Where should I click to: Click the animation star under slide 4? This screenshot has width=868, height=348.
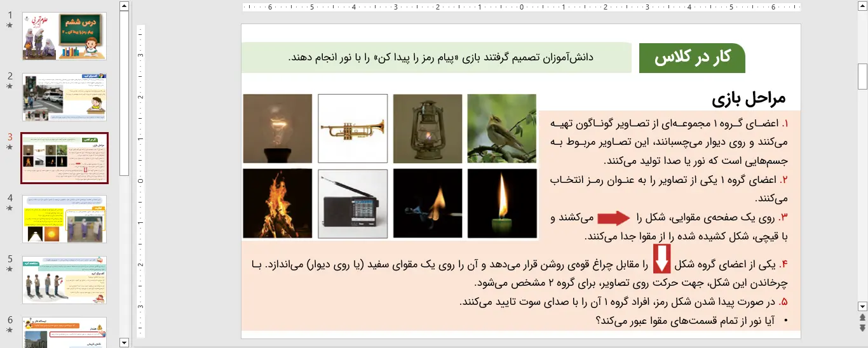coord(9,208)
